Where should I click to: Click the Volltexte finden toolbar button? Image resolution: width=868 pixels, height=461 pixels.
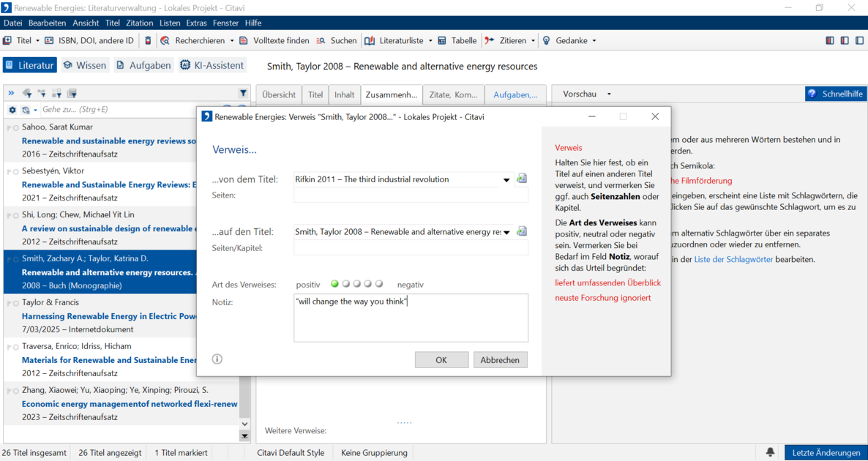[274, 40]
